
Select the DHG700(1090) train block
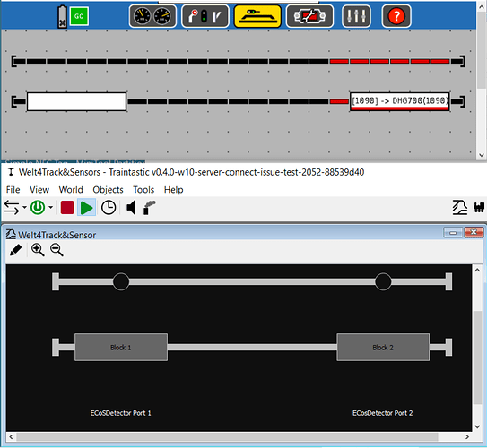point(399,101)
